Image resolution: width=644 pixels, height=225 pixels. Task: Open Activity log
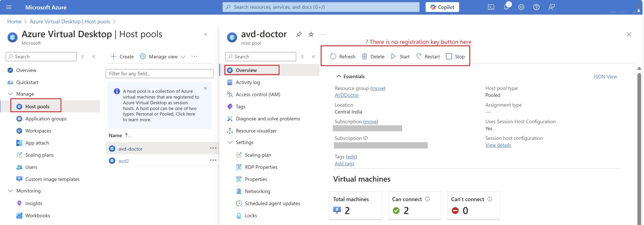click(248, 82)
